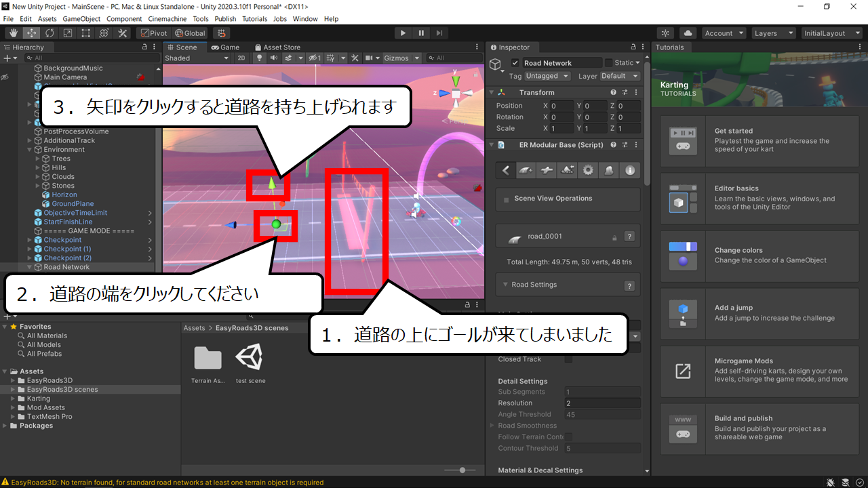
Task: Enable the Static checkbox
Action: [608, 63]
